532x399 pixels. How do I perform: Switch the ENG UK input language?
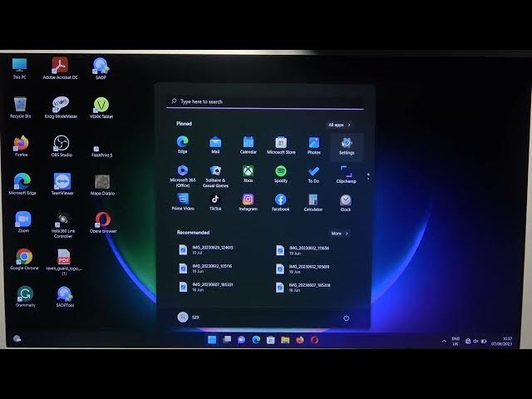pyautogui.click(x=456, y=342)
